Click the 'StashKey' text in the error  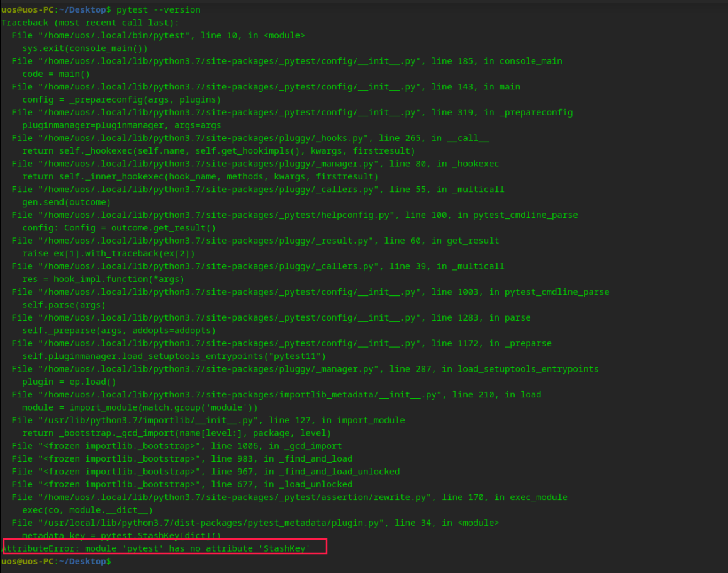pos(286,548)
